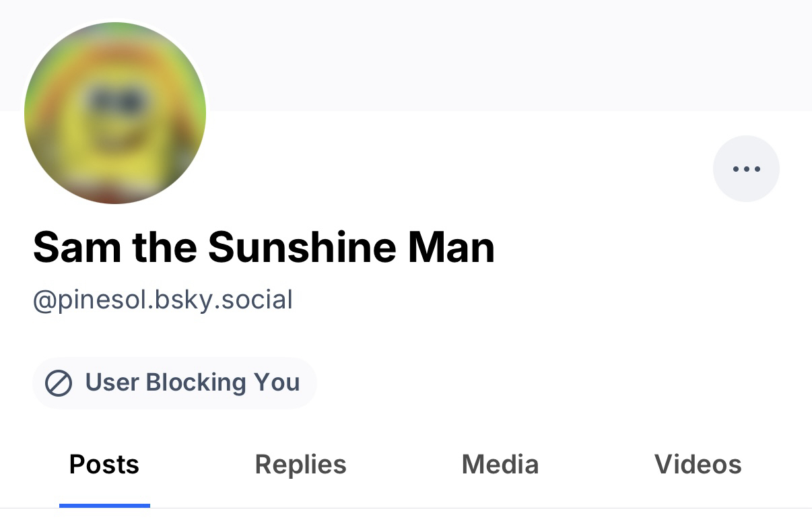
Task: Click the blue underline beneath Posts
Action: tap(104, 505)
